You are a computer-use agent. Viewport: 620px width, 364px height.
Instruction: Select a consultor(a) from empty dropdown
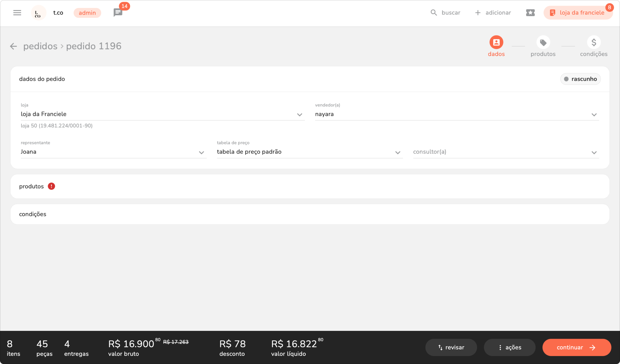pos(594,152)
